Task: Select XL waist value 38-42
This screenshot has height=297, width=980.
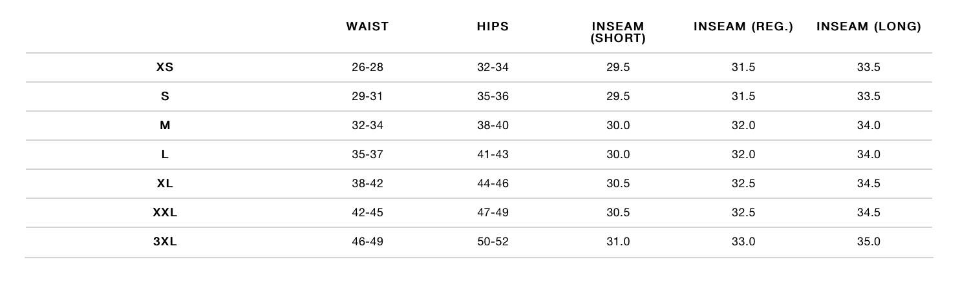Action: click(367, 183)
